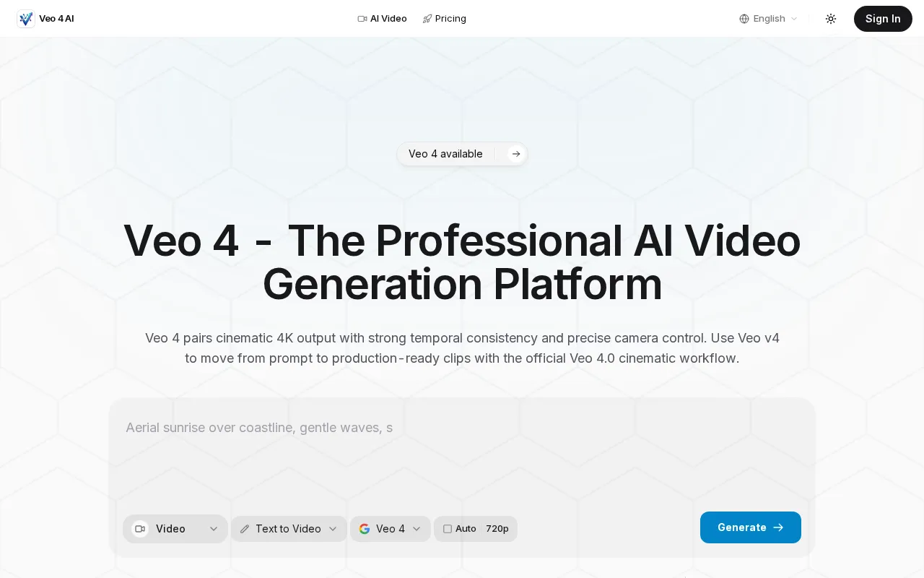Focus the prompt text area
The height and width of the screenshot is (578, 924).
462,455
